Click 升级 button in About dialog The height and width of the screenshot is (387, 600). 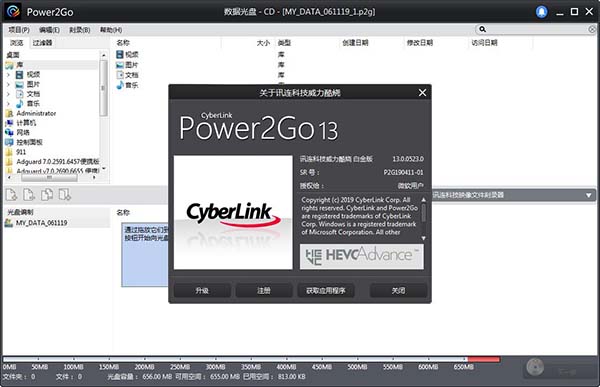202,291
